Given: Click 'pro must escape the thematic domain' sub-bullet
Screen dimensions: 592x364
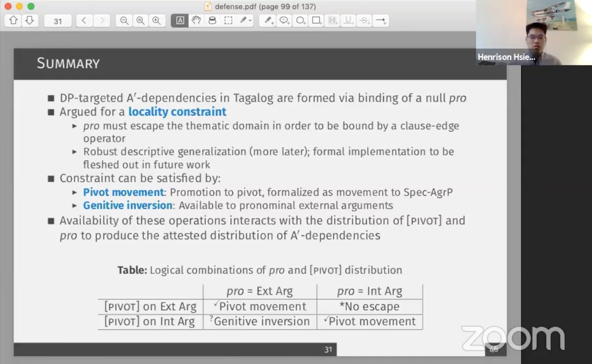Looking at the screenshot, I should pos(271,132).
